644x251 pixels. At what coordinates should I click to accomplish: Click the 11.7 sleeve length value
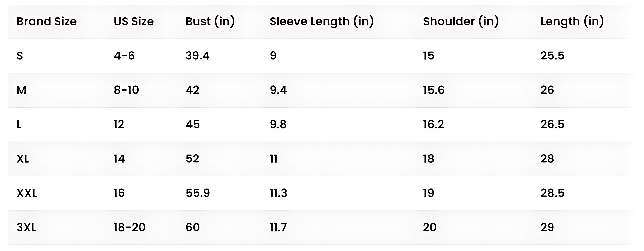278,227
